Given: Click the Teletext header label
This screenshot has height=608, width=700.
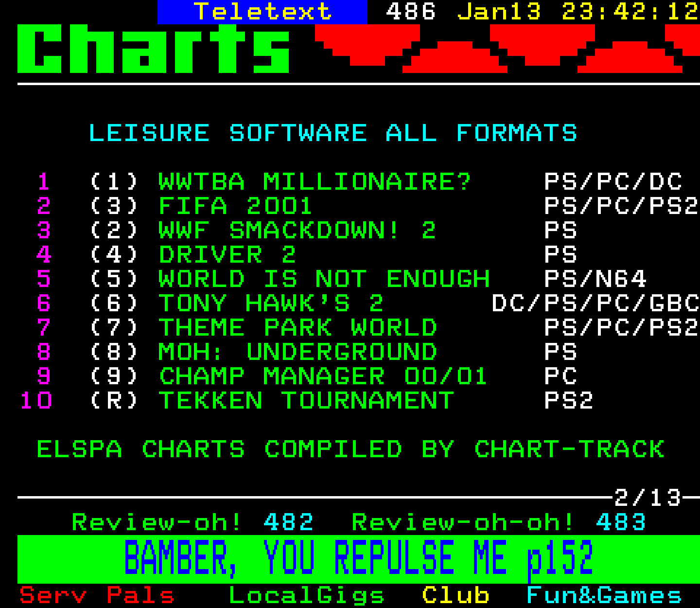Looking at the screenshot, I should click(x=262, y=12).
